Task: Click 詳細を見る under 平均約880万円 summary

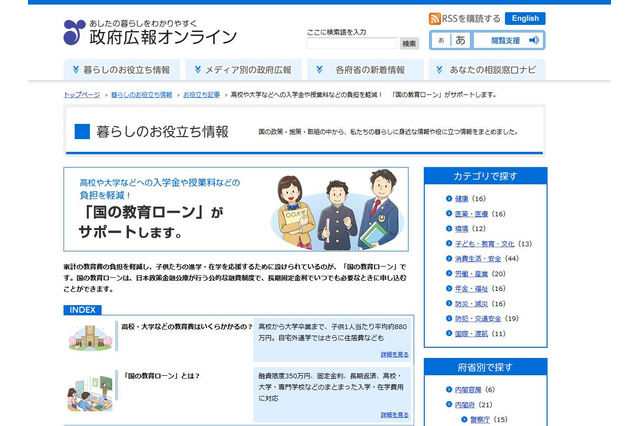Action: tap(395, 354)
